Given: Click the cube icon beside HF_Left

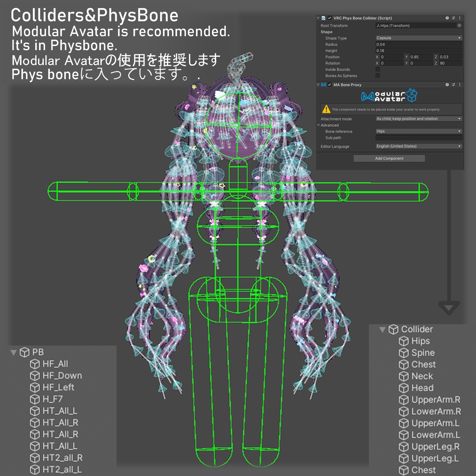Looking at the screenshot, I should pos(34,387).
